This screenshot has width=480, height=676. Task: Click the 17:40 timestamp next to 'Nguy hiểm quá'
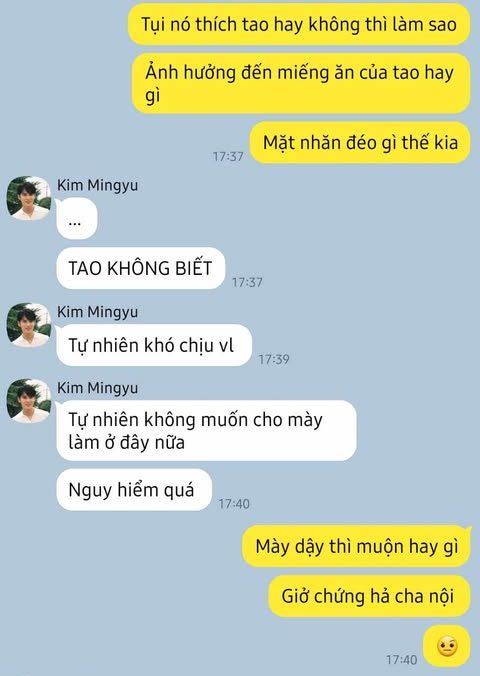[234, 504]
